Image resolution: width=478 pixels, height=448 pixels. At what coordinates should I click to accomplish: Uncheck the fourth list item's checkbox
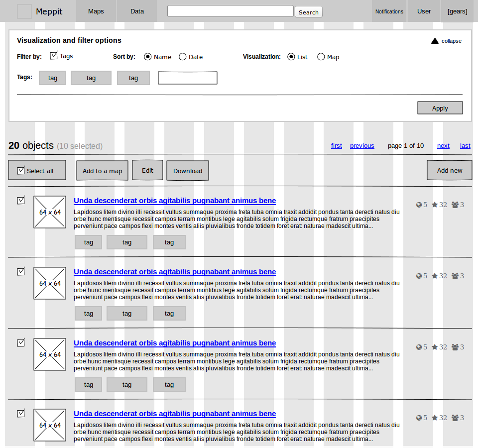coord(21,413)
